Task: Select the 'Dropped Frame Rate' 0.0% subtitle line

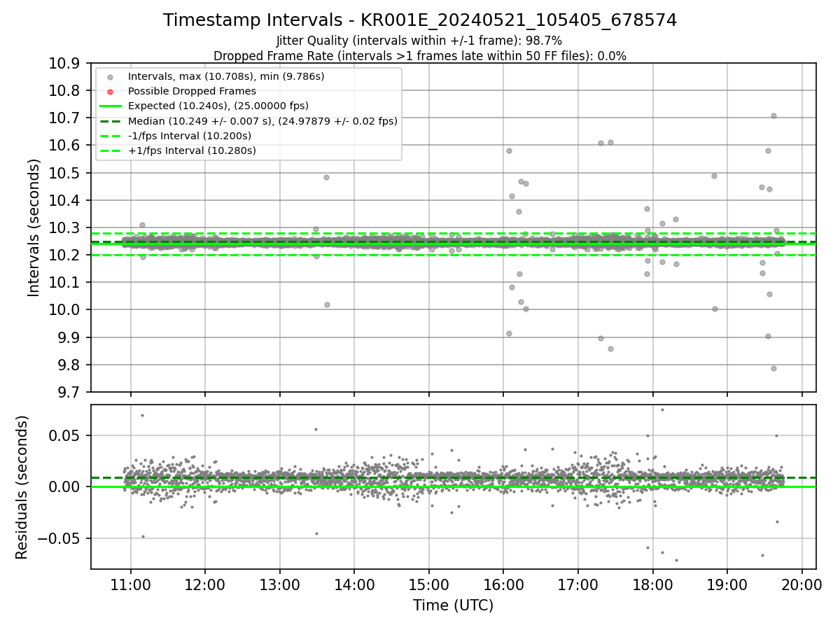Action: coord(420,56)
